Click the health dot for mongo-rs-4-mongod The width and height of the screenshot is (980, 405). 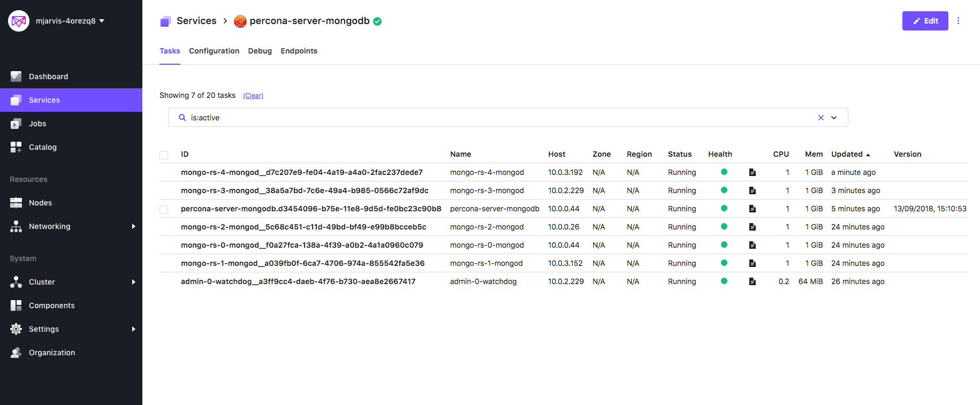[x=724, y=172]
